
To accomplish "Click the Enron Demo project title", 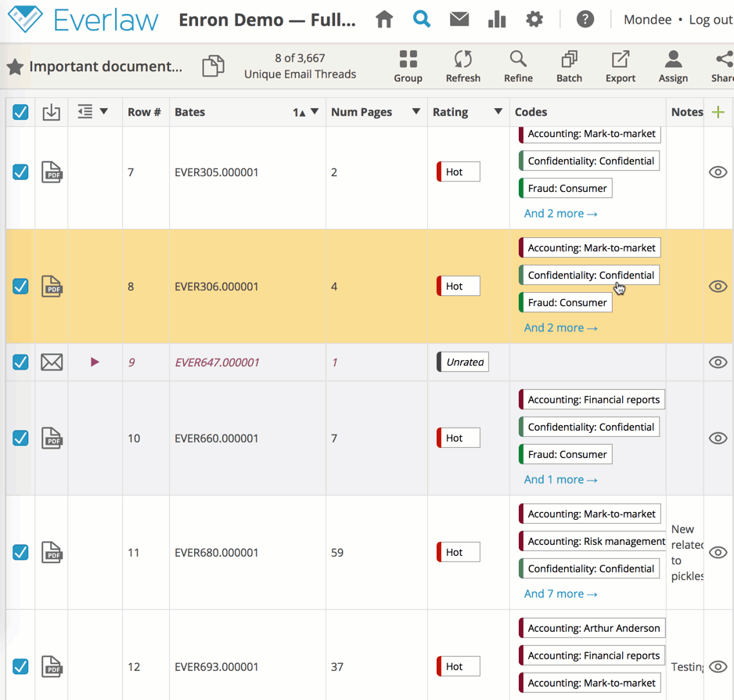I will [268, 20].
